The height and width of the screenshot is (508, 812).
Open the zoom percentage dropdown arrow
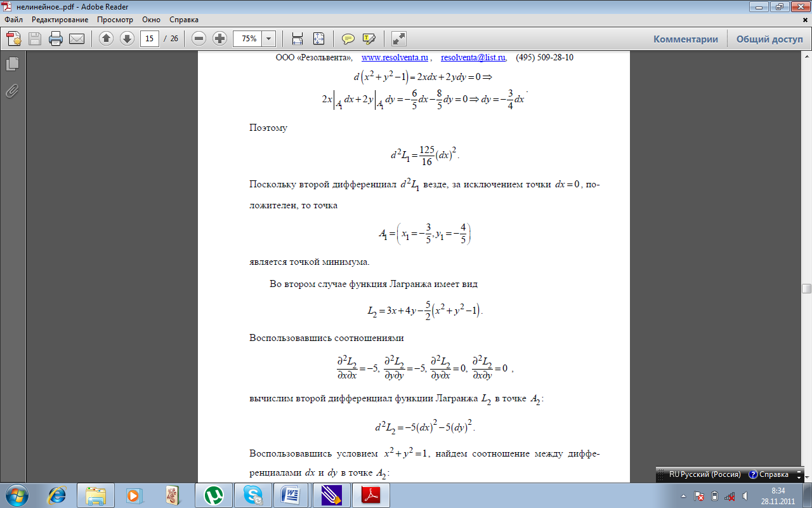coord(269,39)
